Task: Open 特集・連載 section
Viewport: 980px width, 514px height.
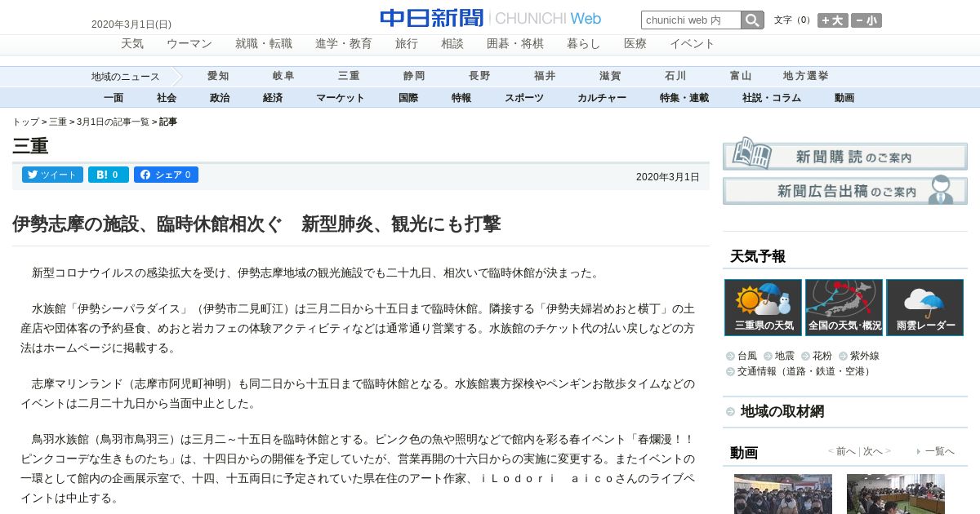Action: (684, 98)
